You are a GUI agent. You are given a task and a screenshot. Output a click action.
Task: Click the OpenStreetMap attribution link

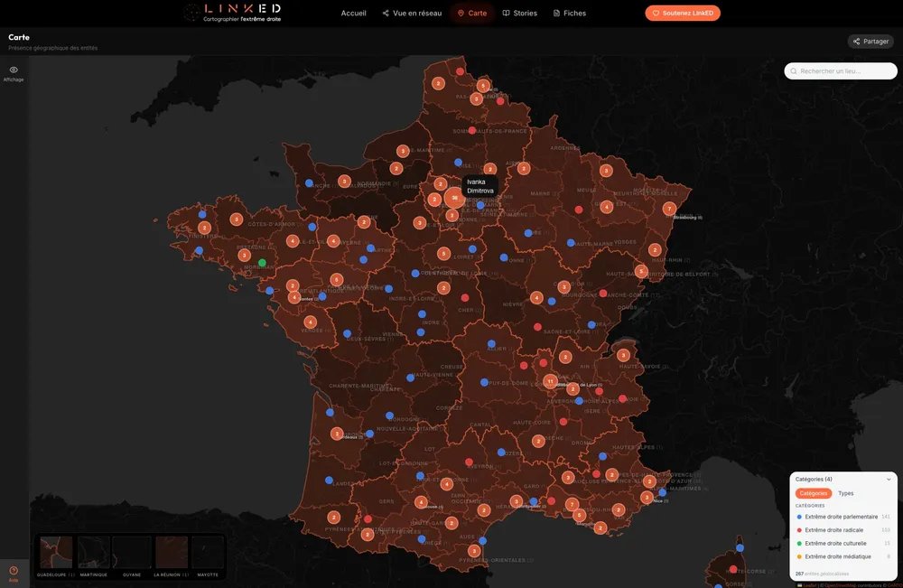(x=840, y=585)
